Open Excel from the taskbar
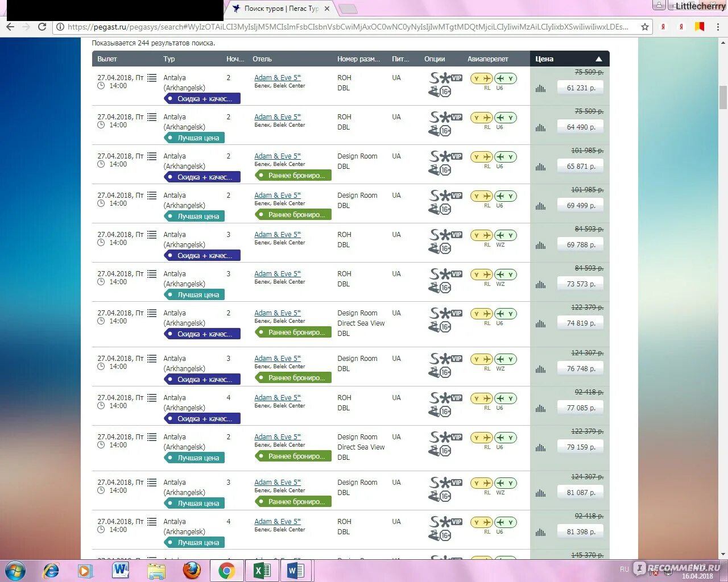 pos(262,571)
